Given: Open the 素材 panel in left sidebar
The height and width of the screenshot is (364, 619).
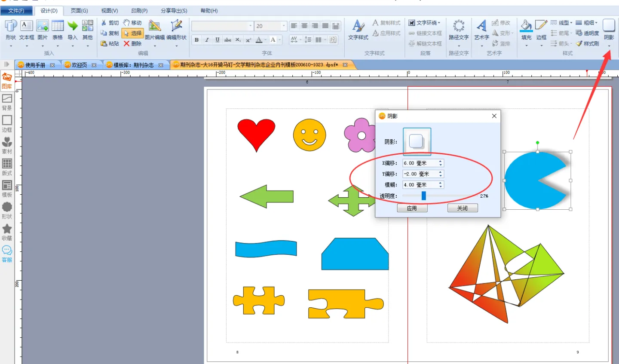Looking at the screenshot, I should click(x=7, y=145).
